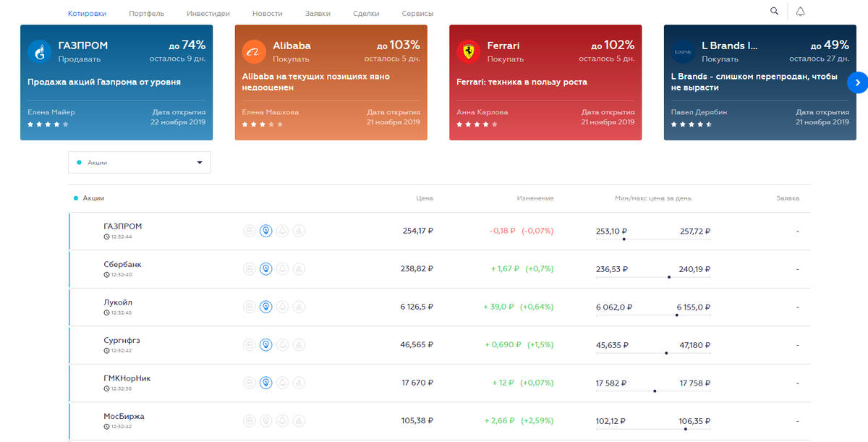The image size is (868, 442).
Task: Click the Сбербанк stock name in the table
Action: point(124,264)
